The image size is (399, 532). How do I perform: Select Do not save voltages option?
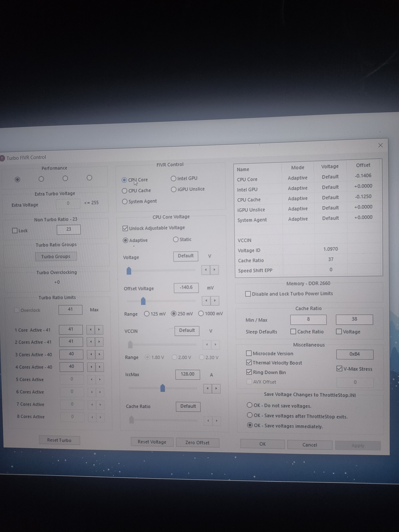tap(250, 405)
